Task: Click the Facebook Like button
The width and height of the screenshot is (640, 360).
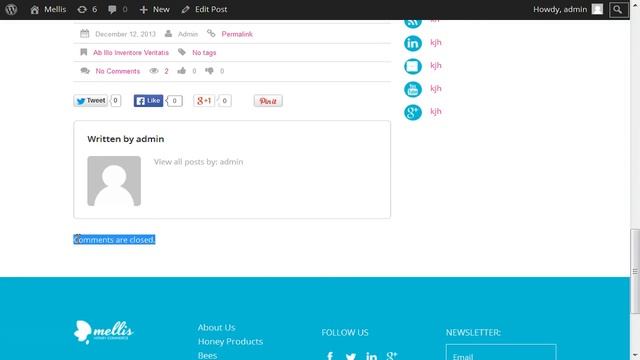Action: [148, 100]
